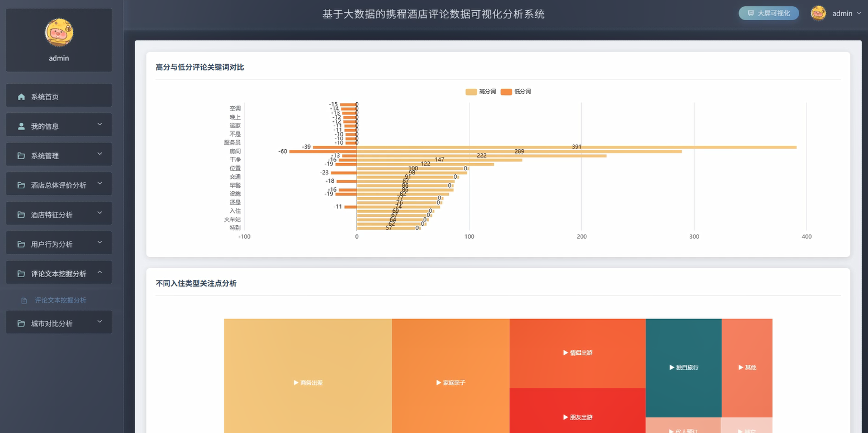Image resolution: width=868 pixels, height=433 pixels.
Task: Click the 不同入住类型关注点分析 chart title
Action: pyautogui.click(x=196, y=283)
